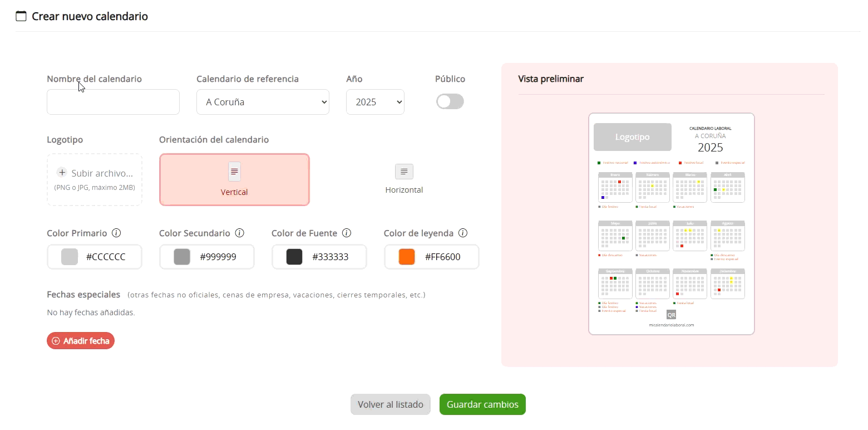Open the info tooltip for Color Primario
The width and height of the screenshot is (868, 430).
(117, 233)
